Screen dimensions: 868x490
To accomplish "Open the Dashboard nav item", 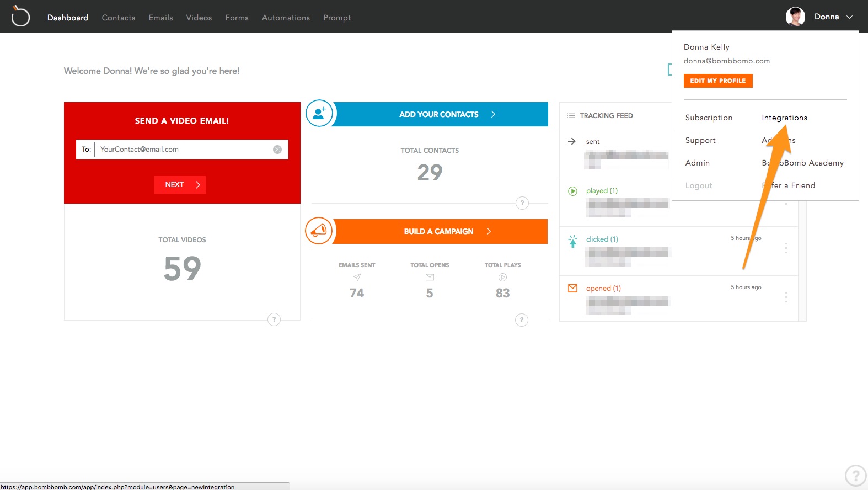I will 68,18.
